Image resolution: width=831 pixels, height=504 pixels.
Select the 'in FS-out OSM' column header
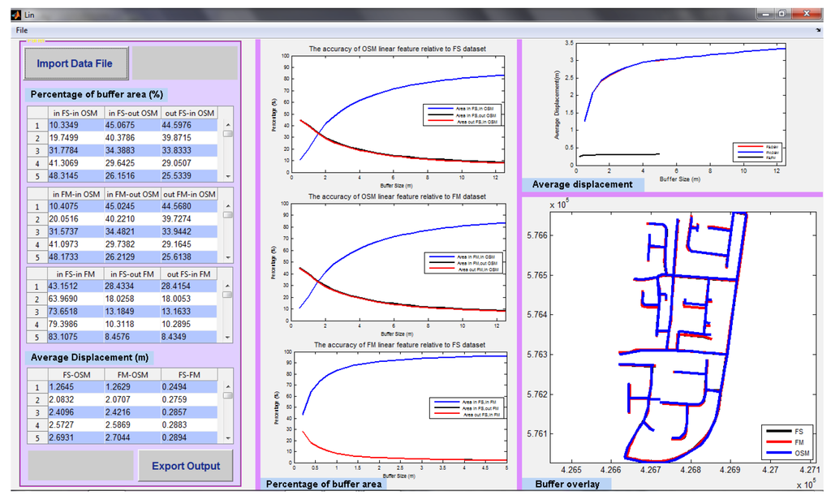click(132, 113)
